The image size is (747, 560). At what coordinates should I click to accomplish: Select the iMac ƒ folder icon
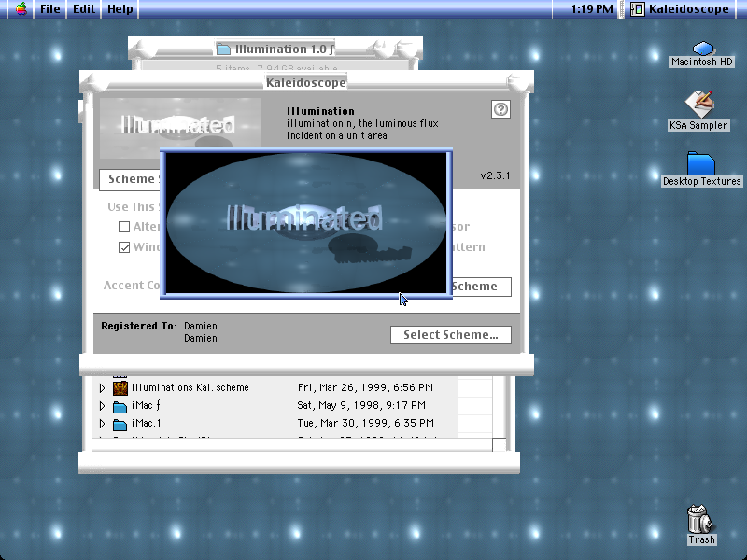(x=120, y=406)
